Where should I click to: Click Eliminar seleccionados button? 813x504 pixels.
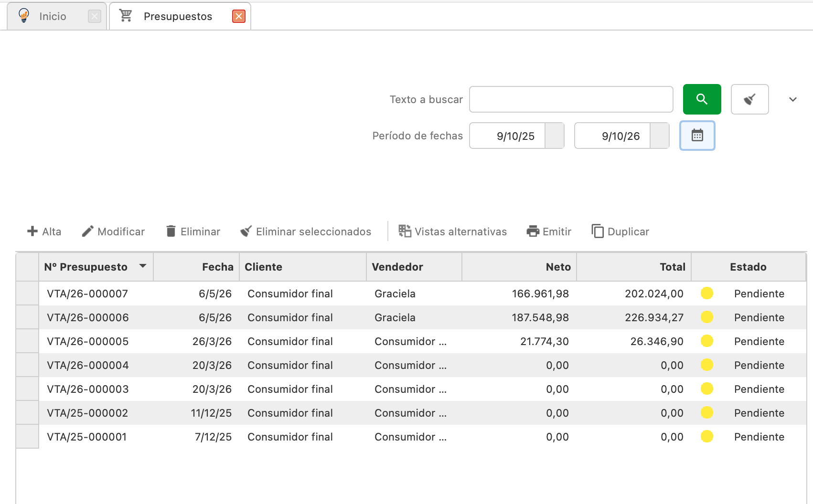pyautogui.click(x=306, y=231)
